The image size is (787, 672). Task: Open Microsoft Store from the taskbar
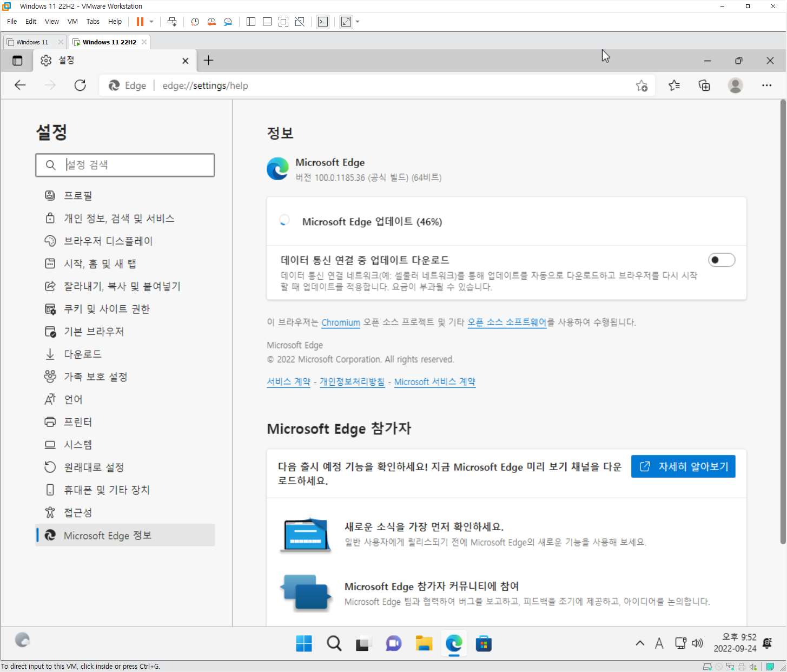[484, 644]
